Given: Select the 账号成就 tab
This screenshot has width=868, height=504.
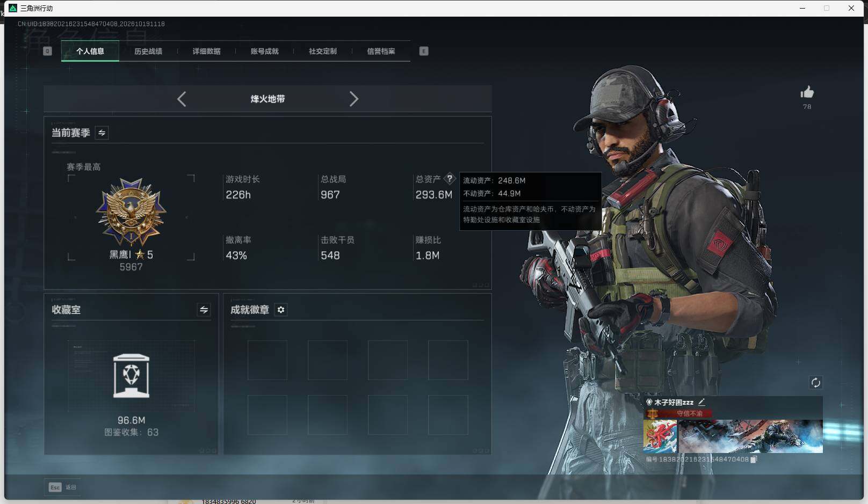Looking at the screenshot, I should pyautogui.click(x=265, y=52).
